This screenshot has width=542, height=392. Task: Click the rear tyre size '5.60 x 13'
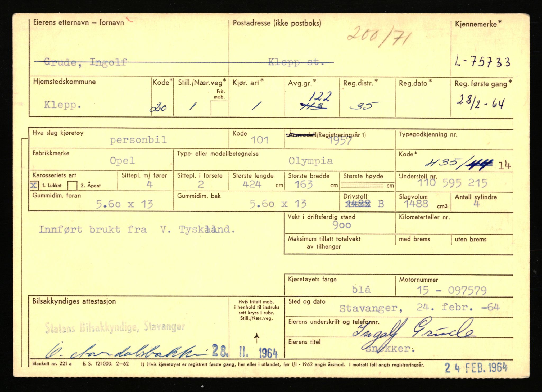(x=278, y=204)
